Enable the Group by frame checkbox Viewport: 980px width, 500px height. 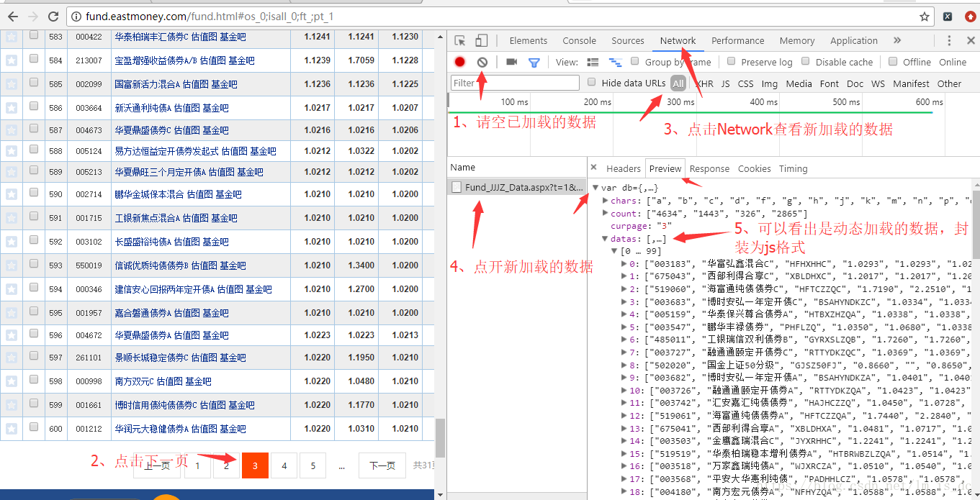[x=635, y=61]
